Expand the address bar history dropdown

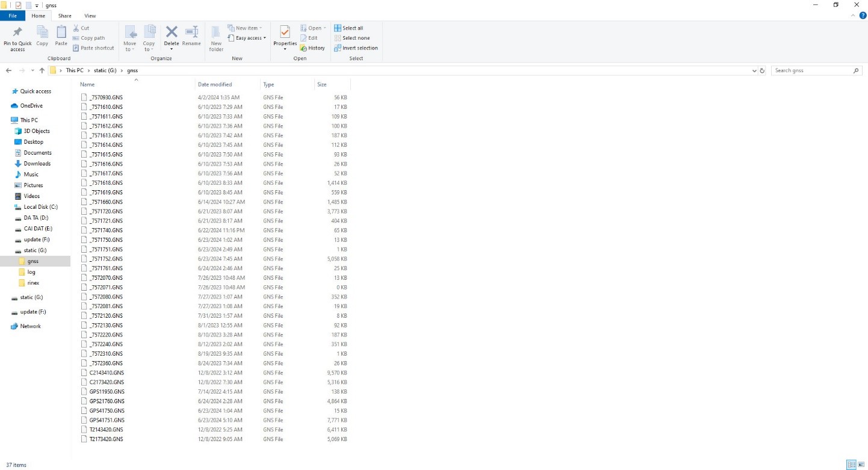(755, 70)
